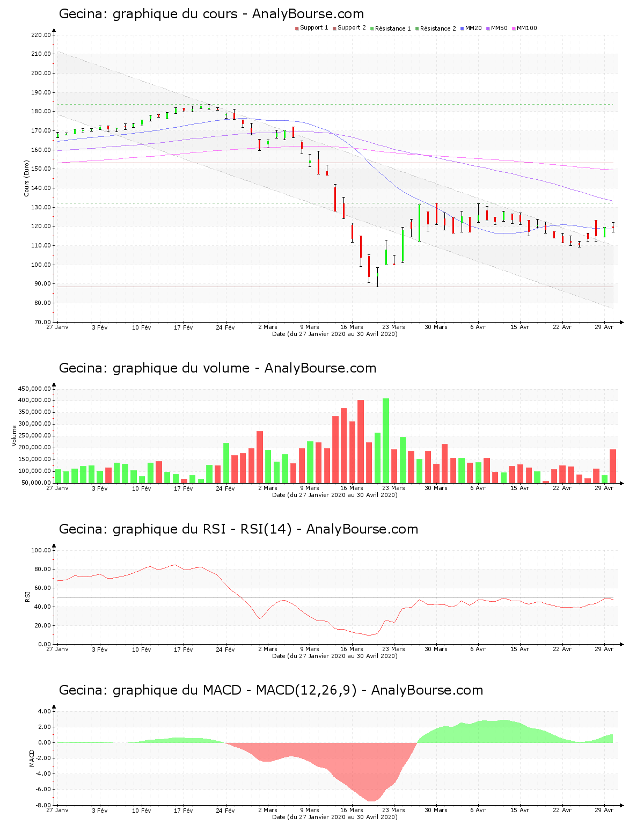
Task: Click the tallest green volume bar
Action: 386,441
